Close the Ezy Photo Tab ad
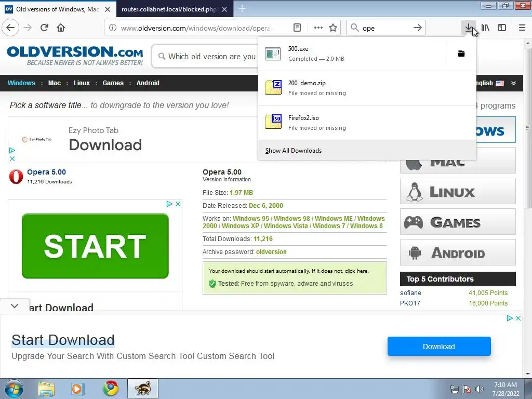Image resolution: width=532 pixels, height=399 pixels. [x=12, y=159]
